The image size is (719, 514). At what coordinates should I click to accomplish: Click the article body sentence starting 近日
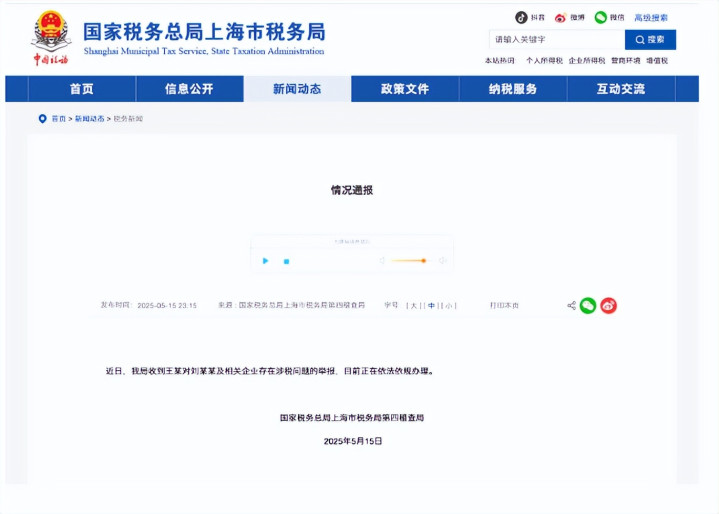(x=270, y=371)
